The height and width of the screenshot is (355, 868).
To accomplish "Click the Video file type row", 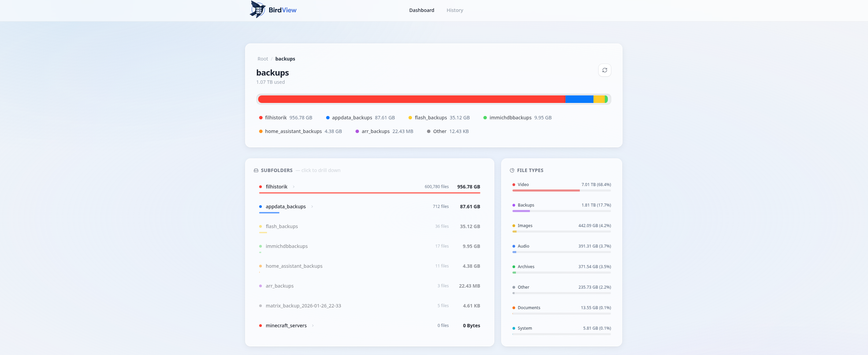I will pyautogui.click(x=562, y=187).
